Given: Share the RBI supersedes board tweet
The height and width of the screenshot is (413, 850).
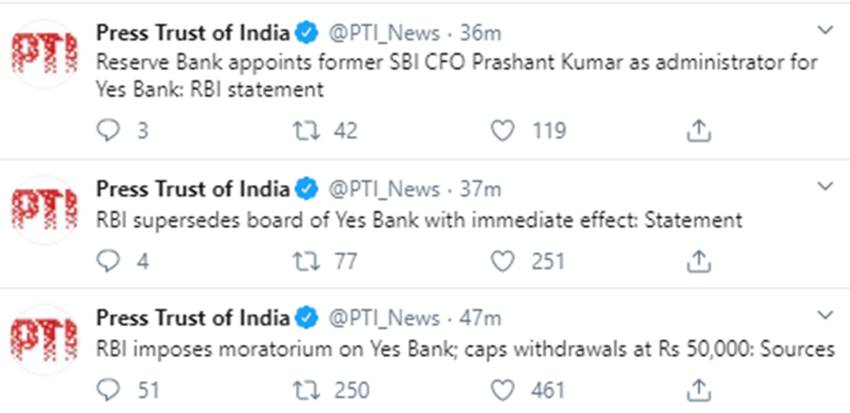Looking at the screenshot, I should pyautogui.click(x=700, y=261).
